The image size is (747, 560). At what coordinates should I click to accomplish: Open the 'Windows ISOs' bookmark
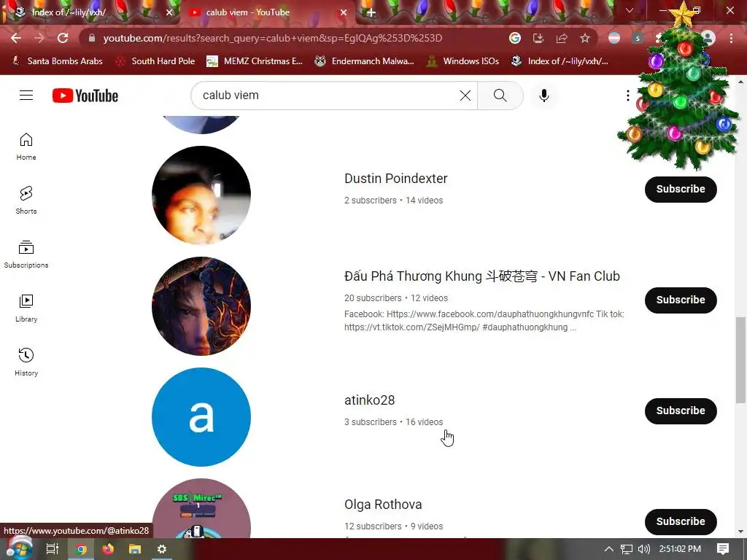462,61
